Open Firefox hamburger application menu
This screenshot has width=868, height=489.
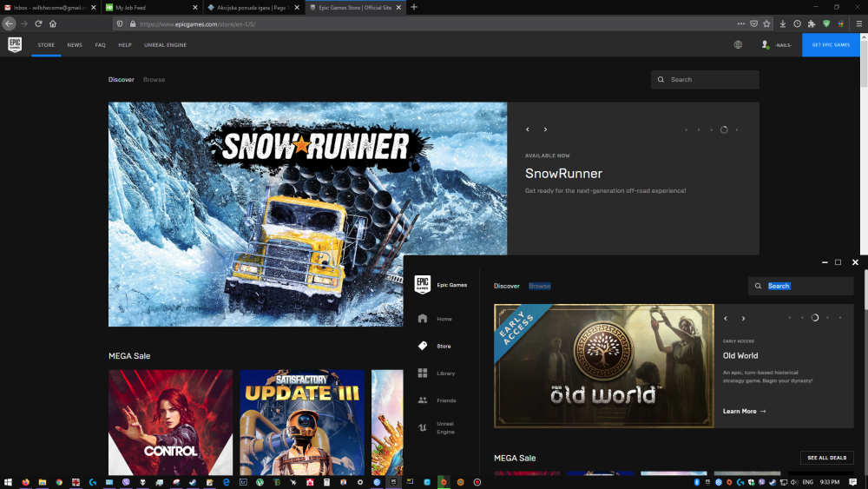[x=859, y=23]
